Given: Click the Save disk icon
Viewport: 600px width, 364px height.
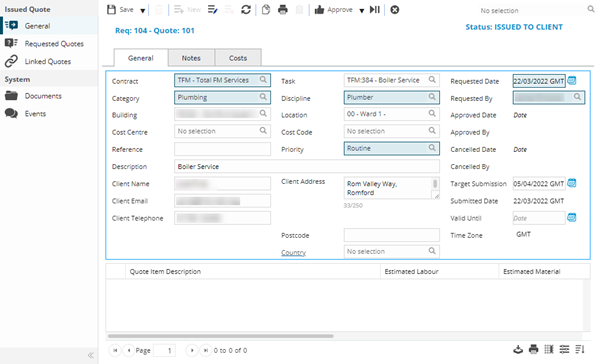Looking at the screenshot, I should pyautogui.click(x=111, y=10).
